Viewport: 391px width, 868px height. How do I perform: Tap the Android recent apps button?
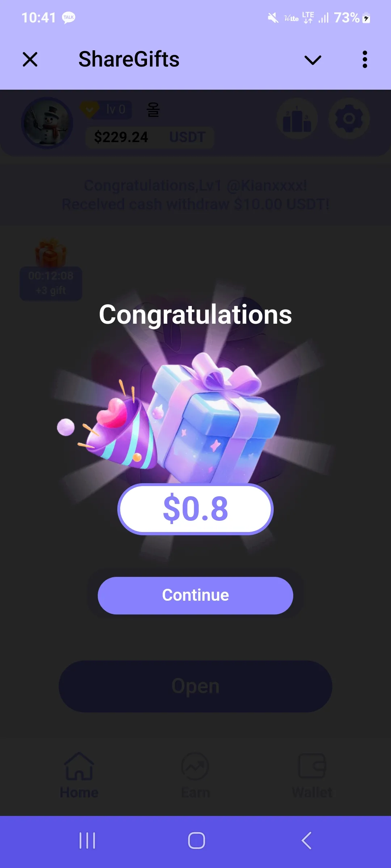87,841
